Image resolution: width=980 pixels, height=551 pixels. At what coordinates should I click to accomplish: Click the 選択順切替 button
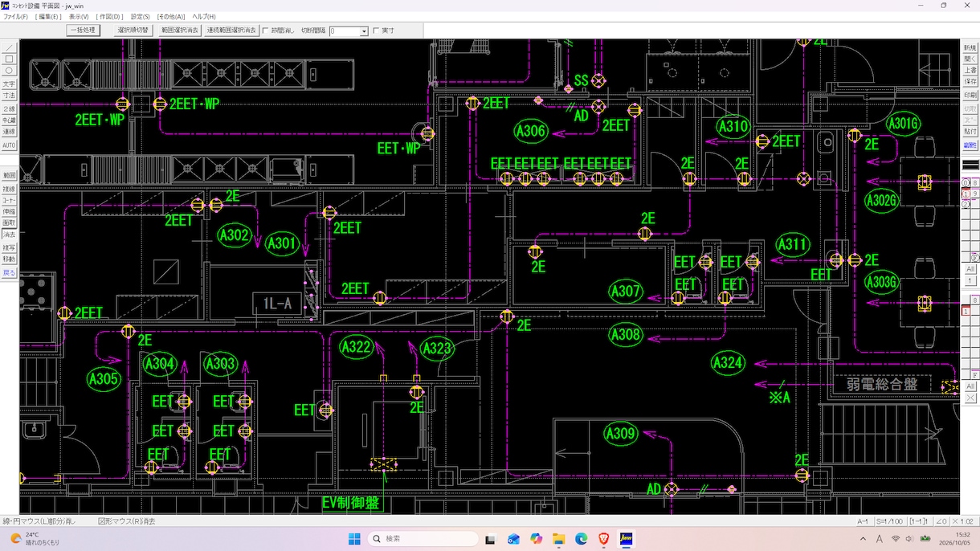coord(133,31)
